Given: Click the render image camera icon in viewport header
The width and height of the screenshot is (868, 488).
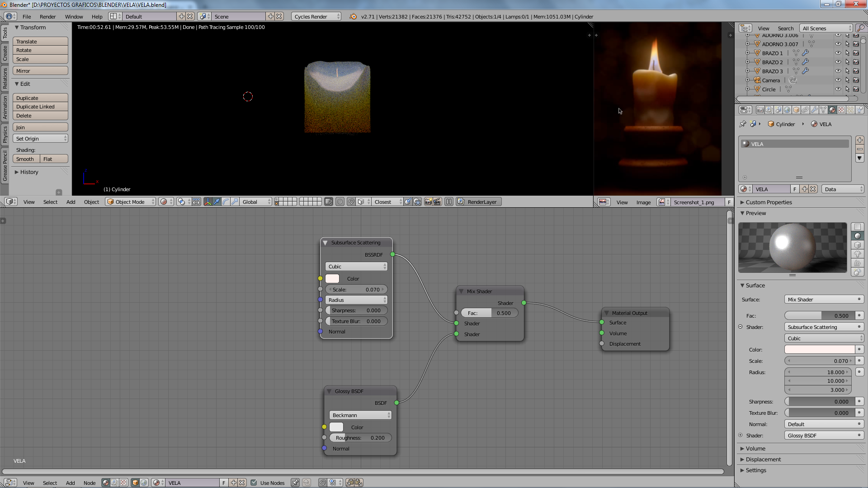Looking at the screenshot, I should coord(428,202).
